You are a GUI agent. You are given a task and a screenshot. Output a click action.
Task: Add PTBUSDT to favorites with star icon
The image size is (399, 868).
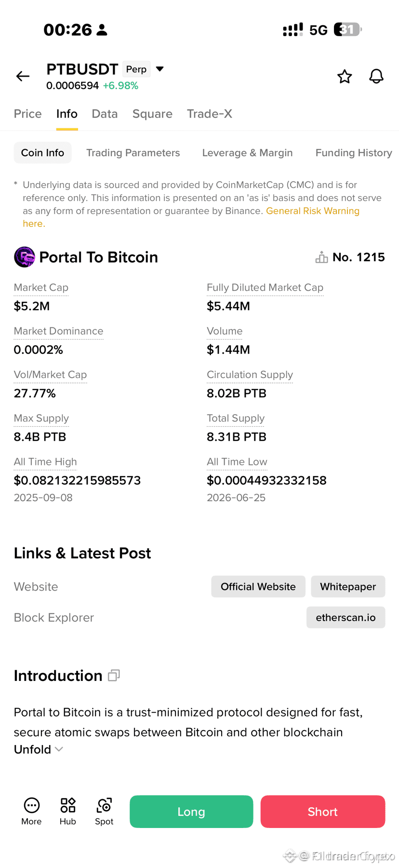pos(345,76)
